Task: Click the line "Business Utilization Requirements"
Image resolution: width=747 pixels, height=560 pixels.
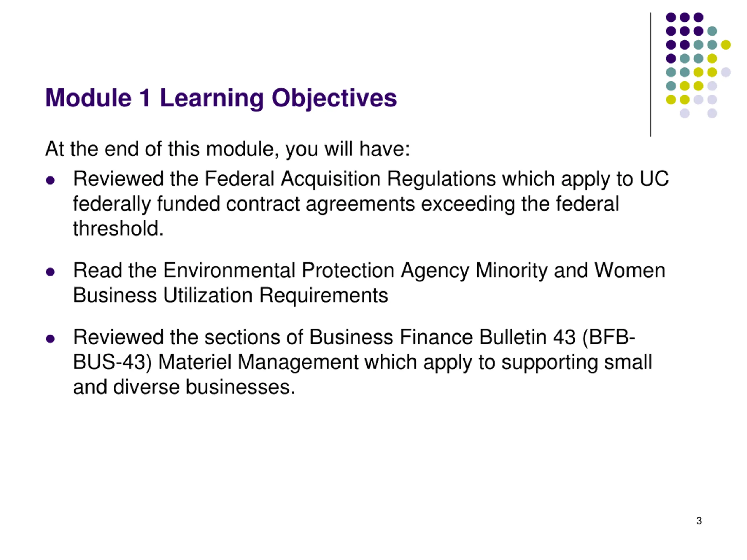Action: [230, 295]
